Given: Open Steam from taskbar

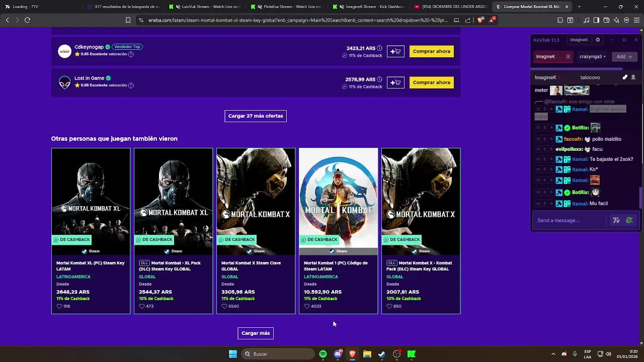Looking at the screenshot, I should pyautogui.click(x=382, y=354).
